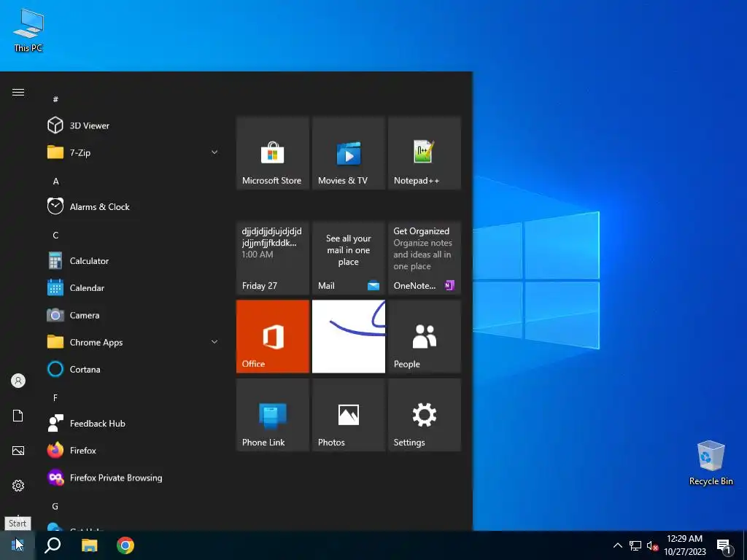The height and width of the screenshot is (560, 747).
Task: Open Feedback Hub
Action: (133, 424)
